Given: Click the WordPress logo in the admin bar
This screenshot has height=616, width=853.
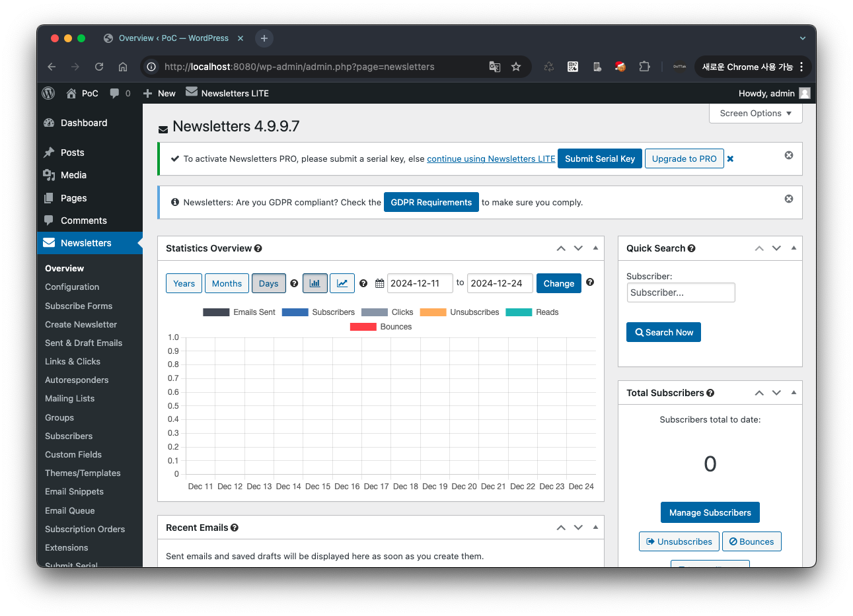Looking at the screenshot, I should (x=48, y=93).
